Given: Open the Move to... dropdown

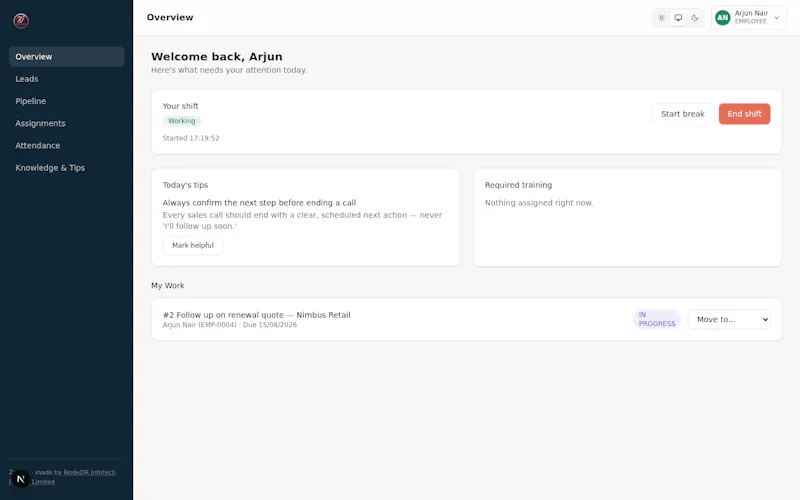Looking at the screenshot, I should 729,319.
